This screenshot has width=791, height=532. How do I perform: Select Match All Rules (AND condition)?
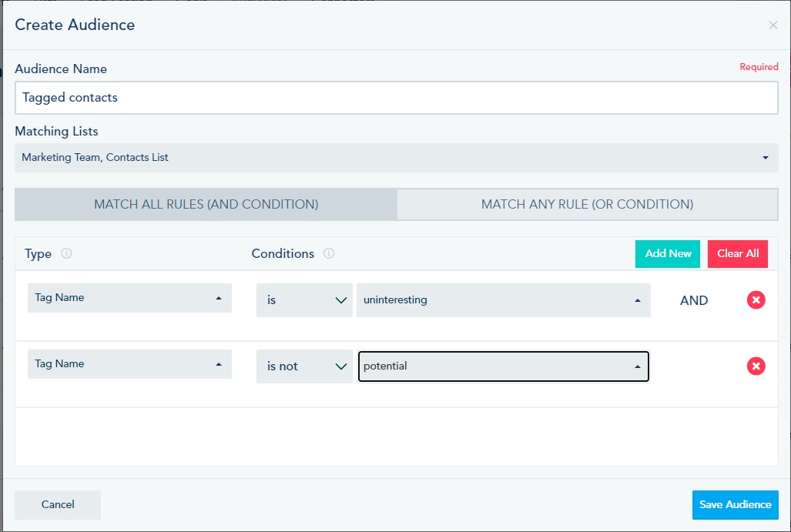point(206,204)
